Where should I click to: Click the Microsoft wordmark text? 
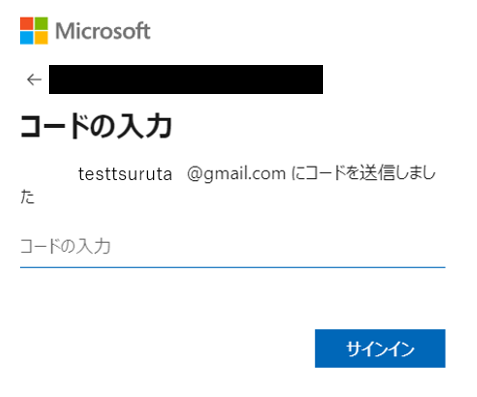click(x=103, y=31)
